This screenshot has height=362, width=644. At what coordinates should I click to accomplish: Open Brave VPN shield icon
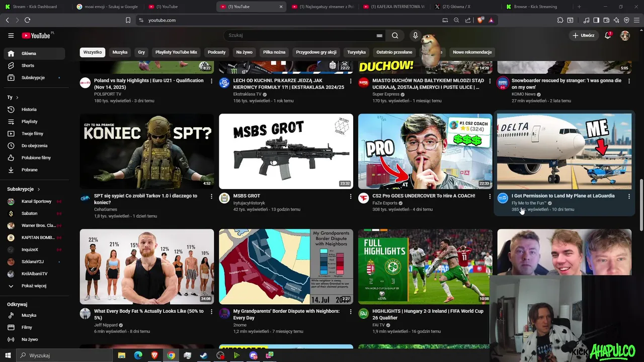tap(626, 20)
